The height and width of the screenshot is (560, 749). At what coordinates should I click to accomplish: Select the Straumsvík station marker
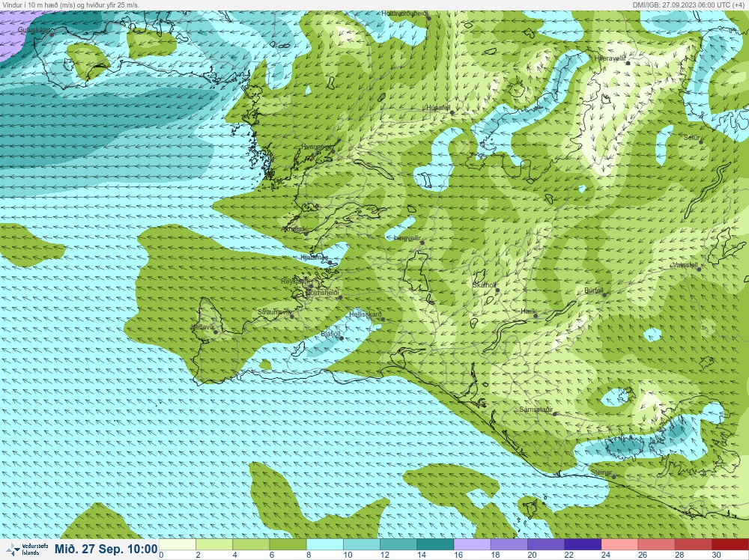tap(292, 317)
